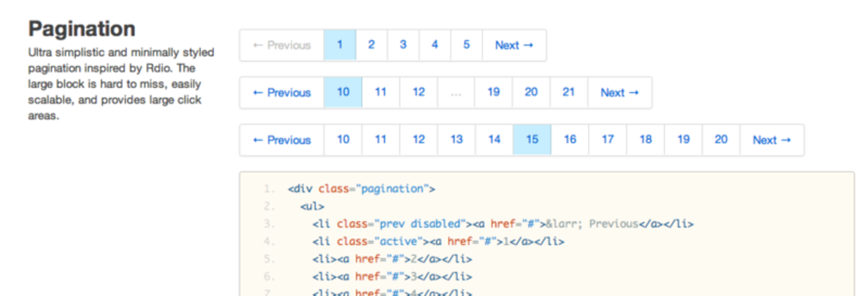Click Previous beside the highlighted page 10
This screenshot has height=296, width=868.
pyautogui.click(x=282, y=93)
